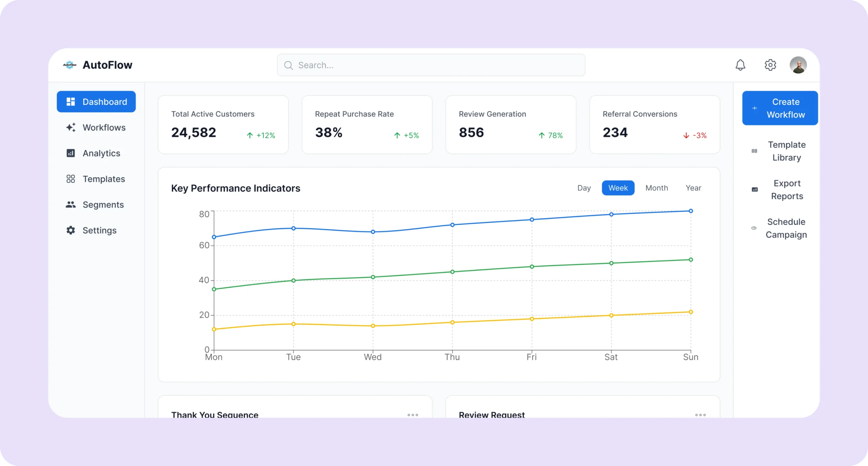Click the notification bell icon

pos(740,65)
